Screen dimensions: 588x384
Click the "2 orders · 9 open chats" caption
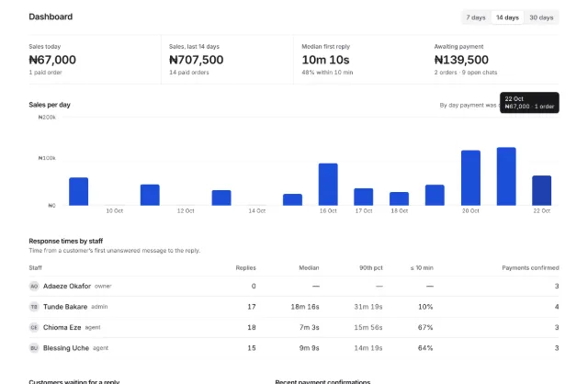pos(466,73)
